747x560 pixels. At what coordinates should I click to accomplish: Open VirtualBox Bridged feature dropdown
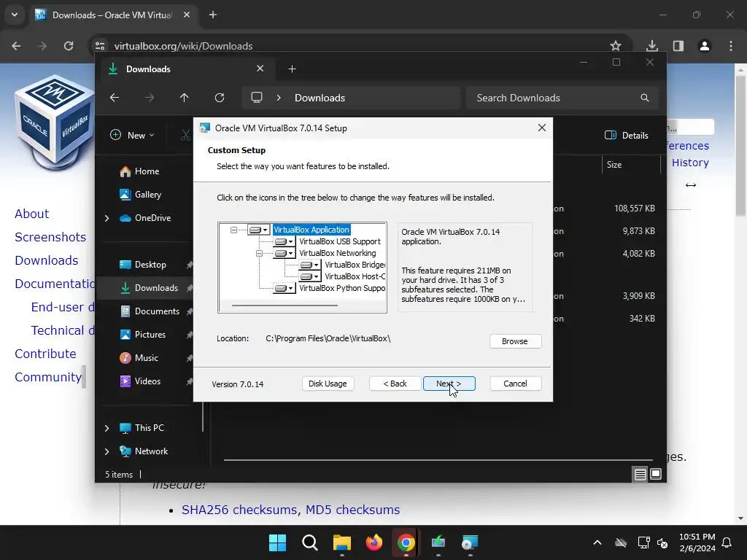point(310,265)
